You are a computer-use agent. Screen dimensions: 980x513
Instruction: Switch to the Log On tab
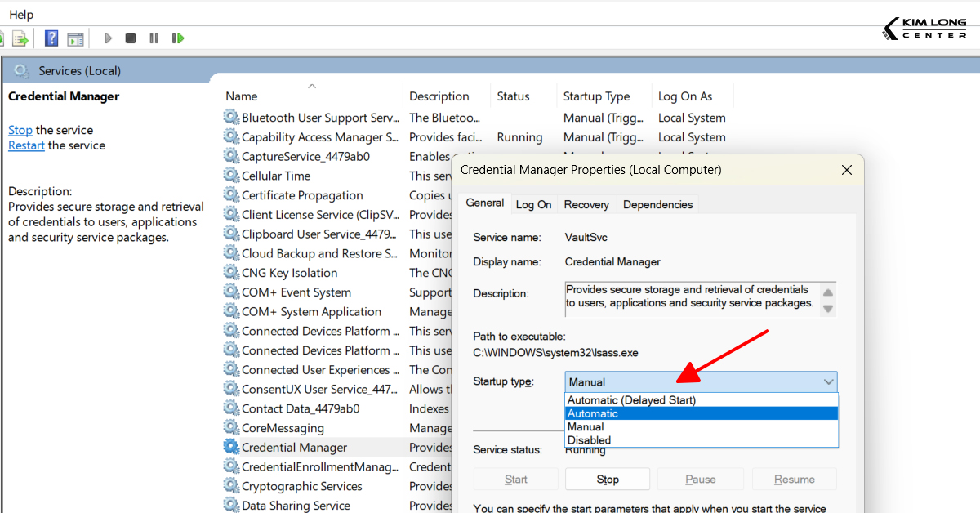(x=533, y=204)
